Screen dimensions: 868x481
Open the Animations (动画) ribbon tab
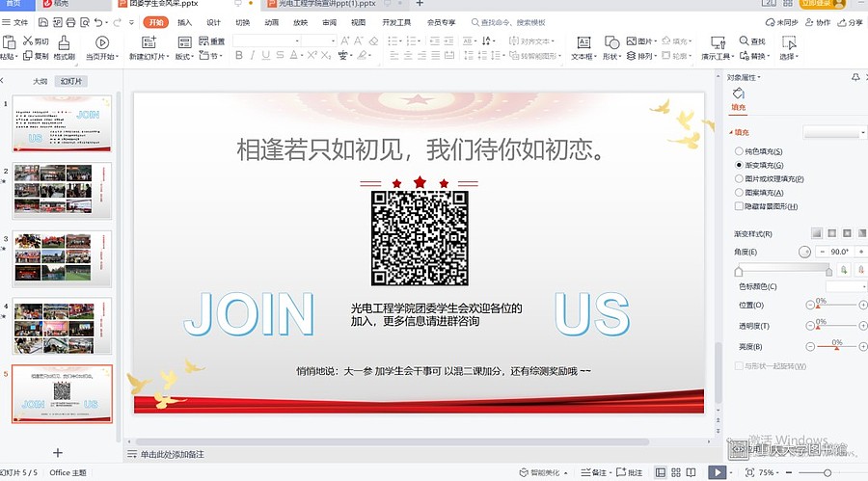[x=271, y=22]
